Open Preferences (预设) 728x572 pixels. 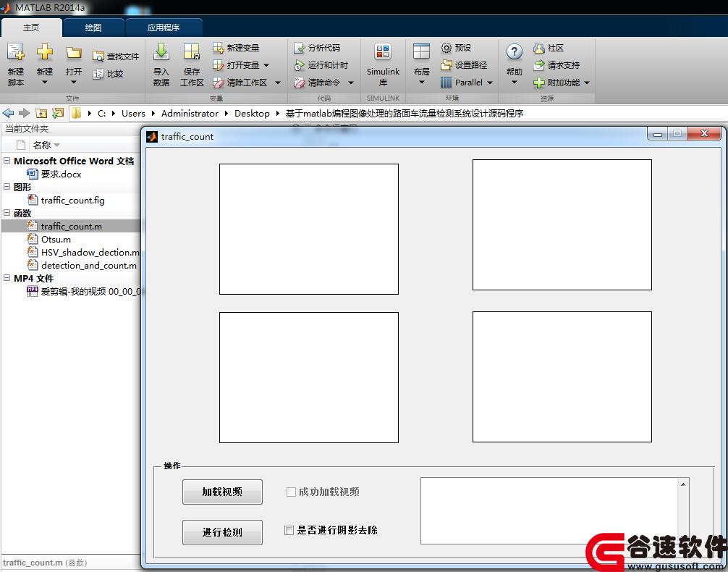point(456,47)
